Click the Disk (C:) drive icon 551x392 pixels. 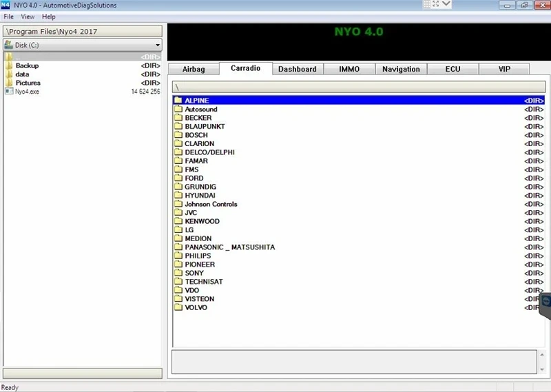[x=9, y=45]
